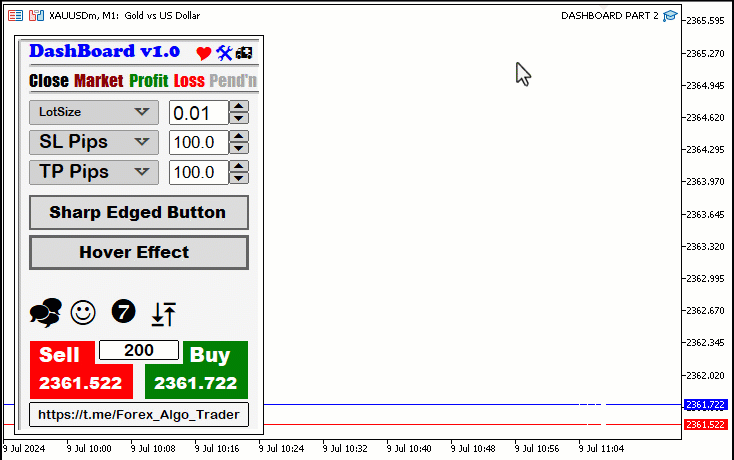This screenshot has width=734, height=460.
Task: Click the smiley face icon
Action: [83, 313]
